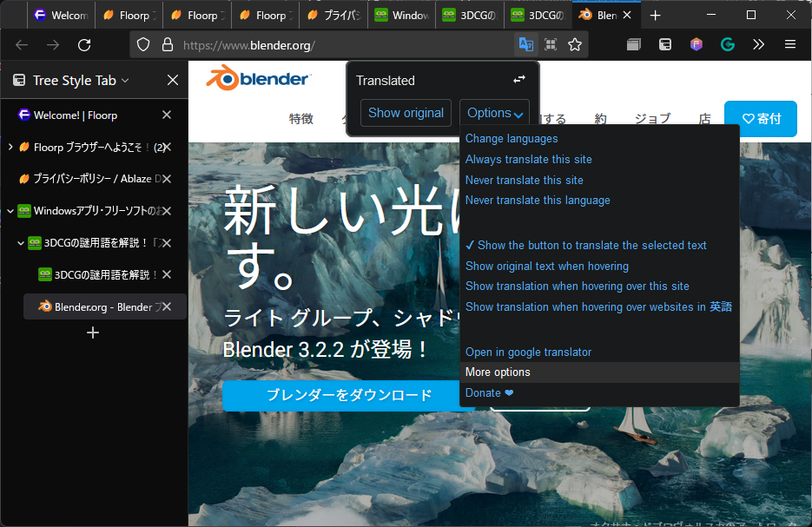Click the Floorp extension icon in the toolbar

(696, 44)
